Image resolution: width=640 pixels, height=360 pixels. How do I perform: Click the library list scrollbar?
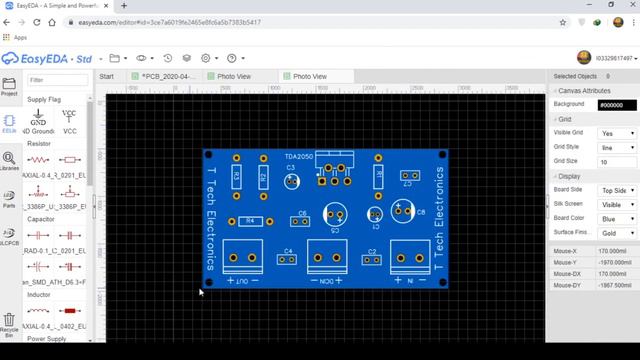pyautogui.click(x=90, y=143)
